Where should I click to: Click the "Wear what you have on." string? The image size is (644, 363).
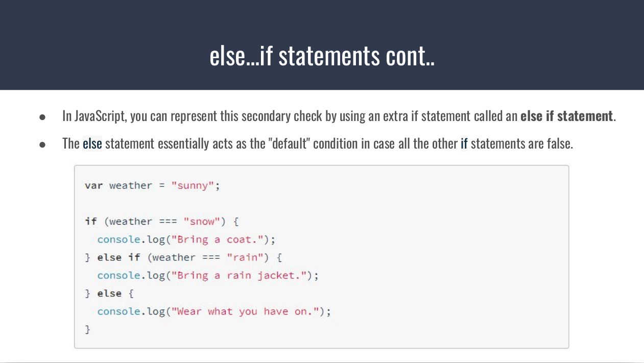[x=247, y=311]
